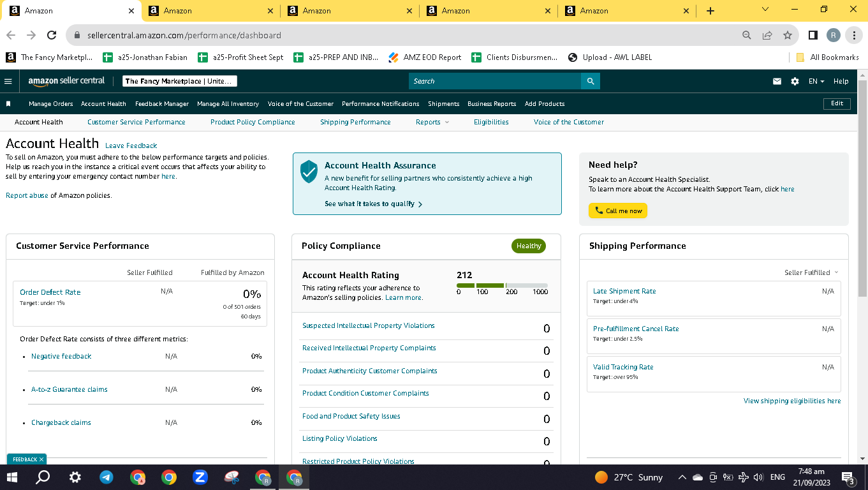Reload the Seller Central page
868x490 pixels.
tap(51, 35)
